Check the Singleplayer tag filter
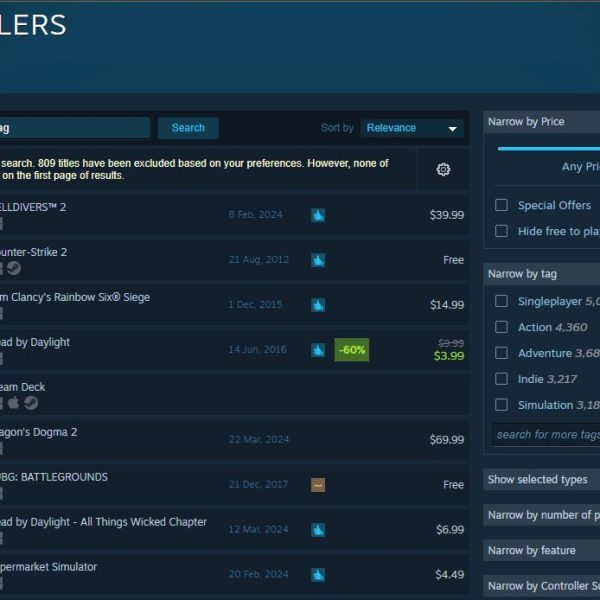Image resolution: width=600 pixels, height=600 pixels. pos(501,301)
